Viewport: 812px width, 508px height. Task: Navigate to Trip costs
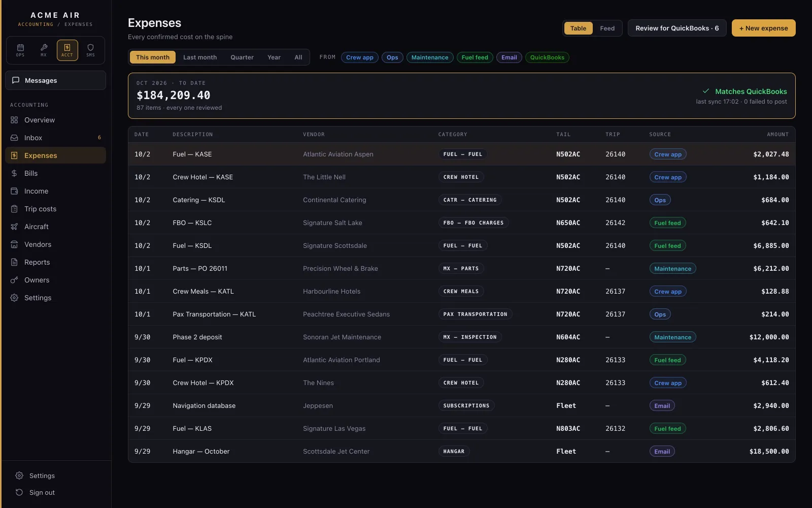tap(55, 209)
